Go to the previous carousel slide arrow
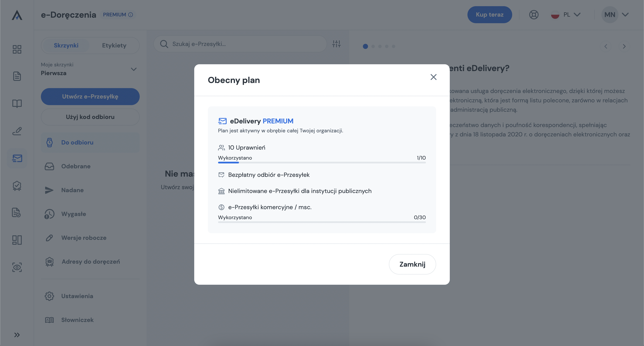 606,46
